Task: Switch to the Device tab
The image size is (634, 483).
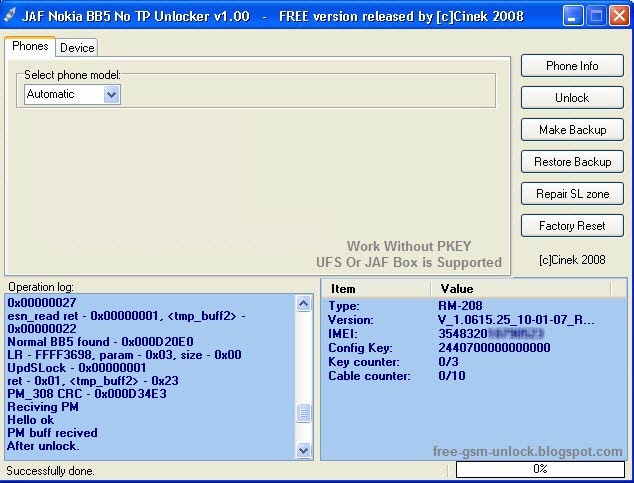Action: click(77, 48)
